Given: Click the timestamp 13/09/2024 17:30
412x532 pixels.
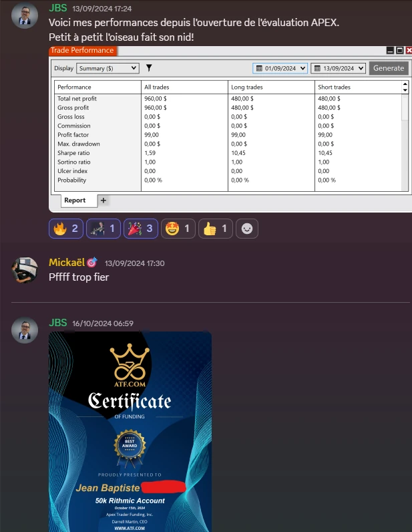Looking at the screenshot, I should coord(135,263).
